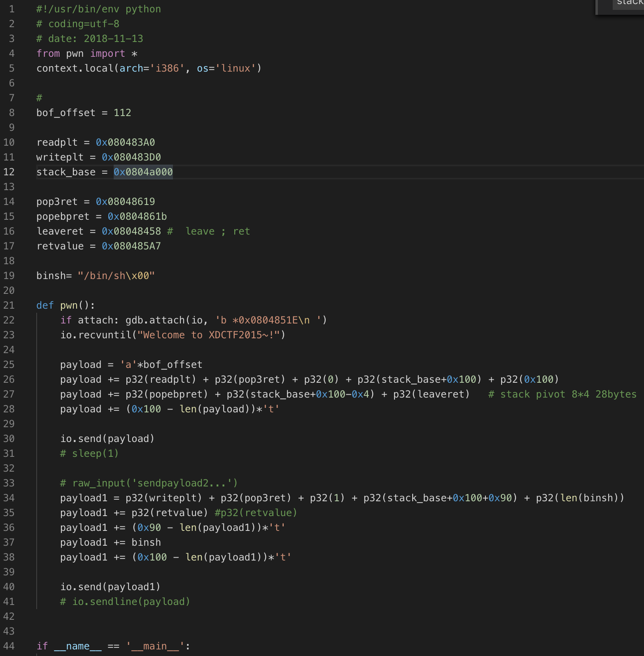Click the '# leave ; ret' comment
644x656 pixels.
[208, 231]
